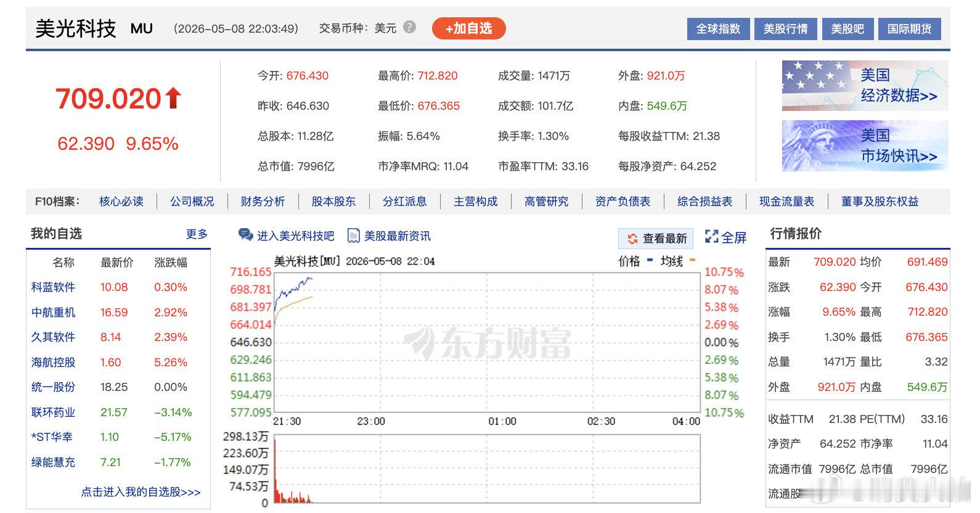
Task: Open 绿能慧充 in watchlist
Action: (x=53, y=462)
